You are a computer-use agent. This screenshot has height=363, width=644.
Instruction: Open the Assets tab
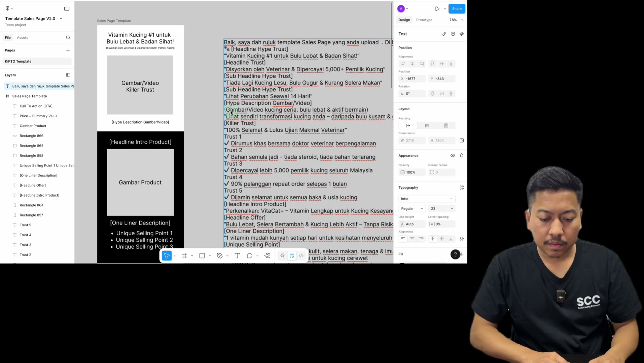click(x=23, y=38)
